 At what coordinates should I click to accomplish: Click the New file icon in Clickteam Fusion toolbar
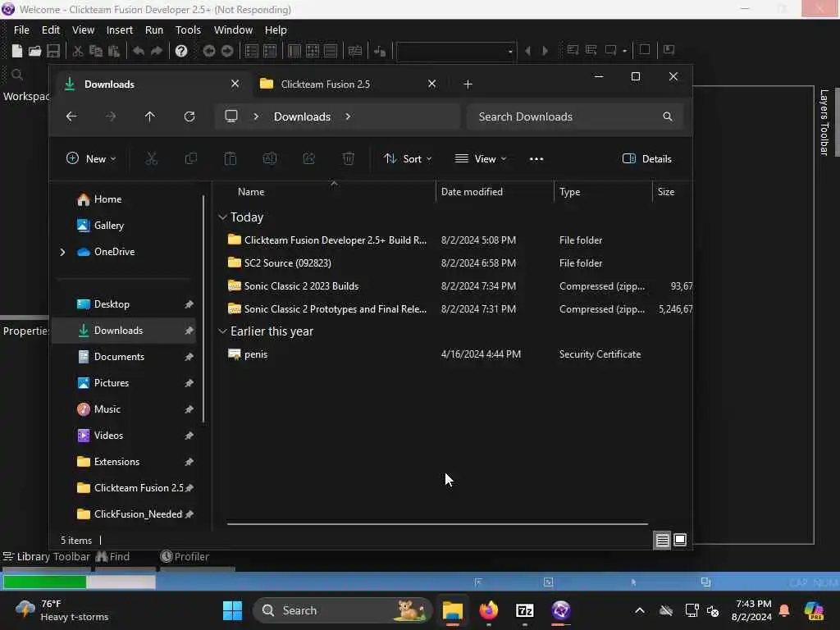coord(17,51)
